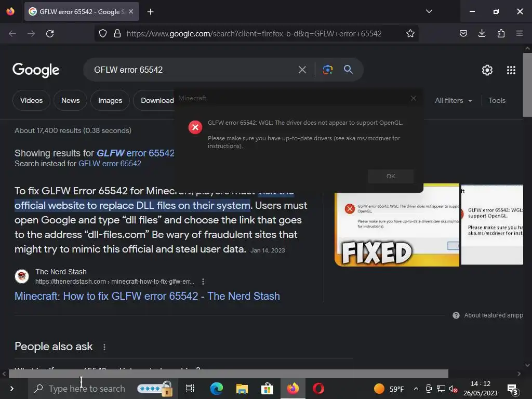
Task: Clear the Google search box
Action: (302, 70)
